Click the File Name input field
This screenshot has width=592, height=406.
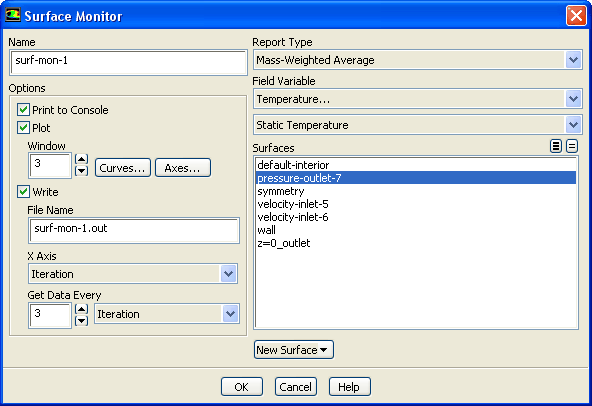(134, 230)
